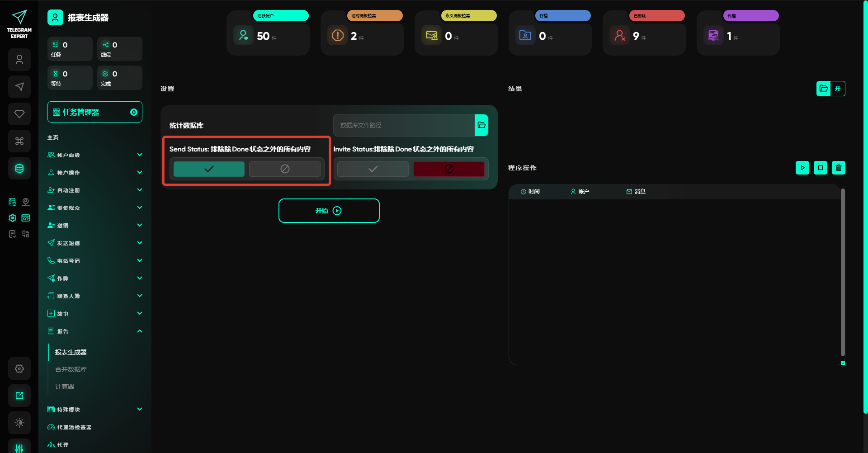Click the trash icon to clear log
The width and height of the screenshot is (868, 453).
(x=838, y=168)
